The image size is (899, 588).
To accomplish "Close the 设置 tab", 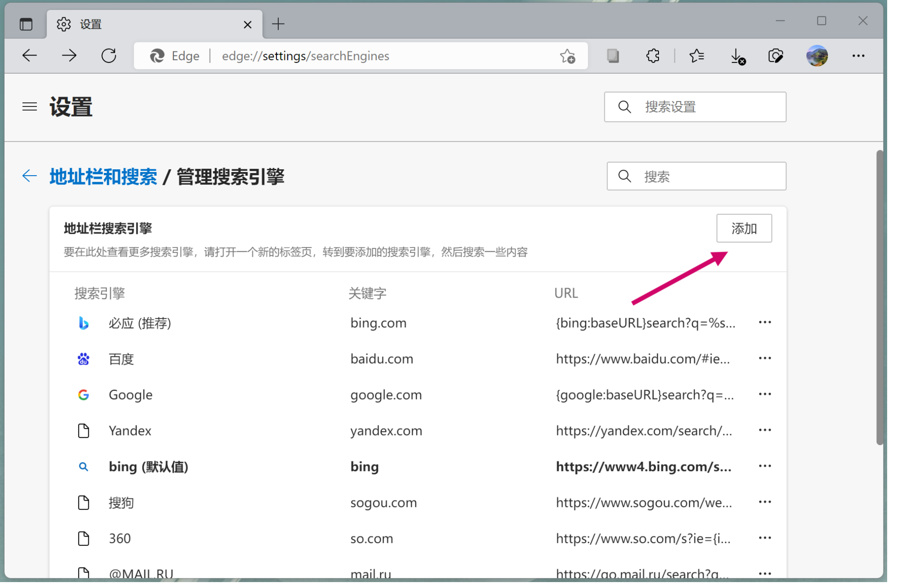I will (247, 25).
